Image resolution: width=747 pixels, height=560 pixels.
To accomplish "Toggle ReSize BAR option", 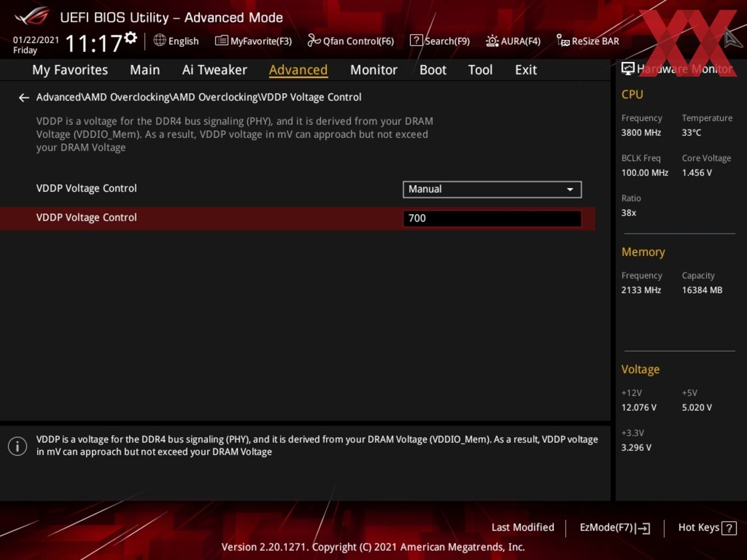I will point(588,41).
